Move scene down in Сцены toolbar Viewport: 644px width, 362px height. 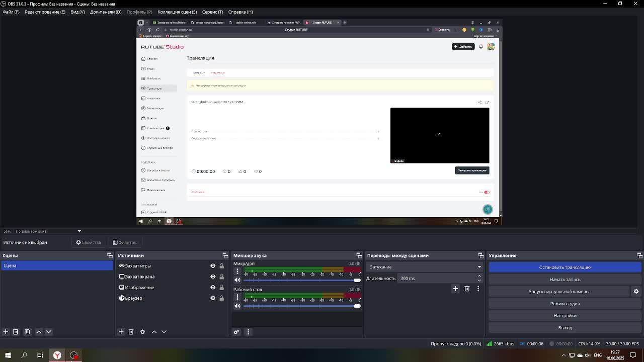click(x=49, y=332)
